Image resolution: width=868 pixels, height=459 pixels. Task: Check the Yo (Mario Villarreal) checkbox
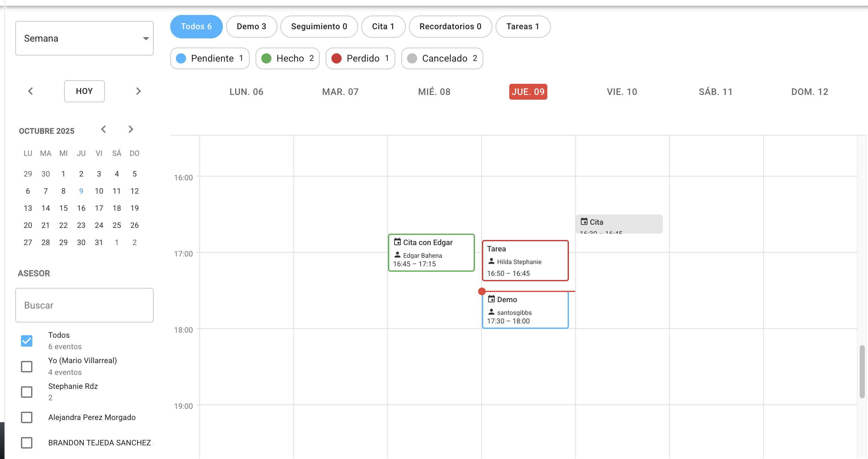click(27, 366)
